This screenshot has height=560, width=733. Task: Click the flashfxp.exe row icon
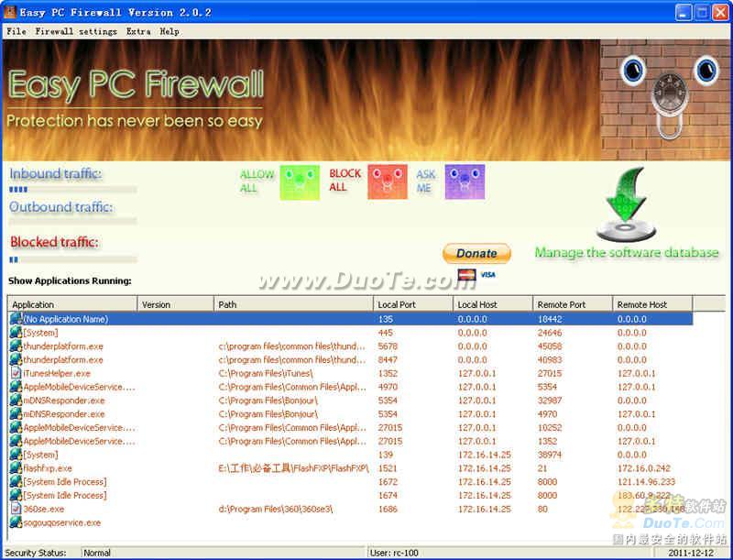(x=16, y=468)
